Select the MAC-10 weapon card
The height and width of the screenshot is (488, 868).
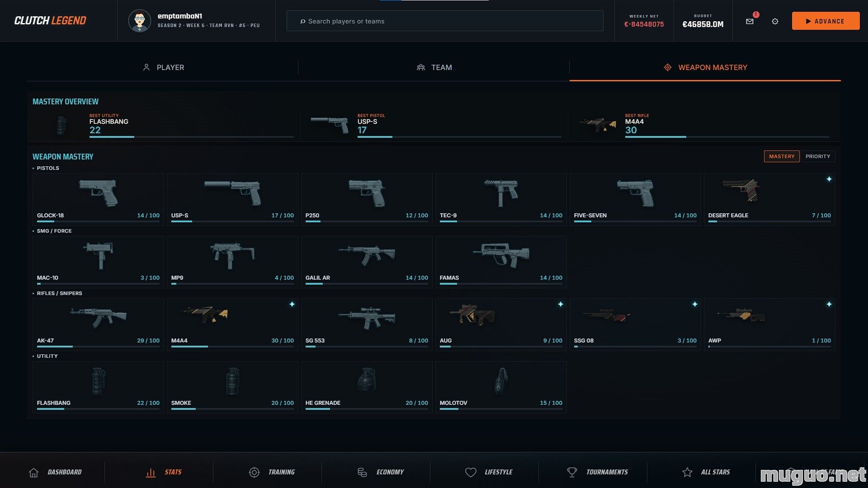pos(98,262)
